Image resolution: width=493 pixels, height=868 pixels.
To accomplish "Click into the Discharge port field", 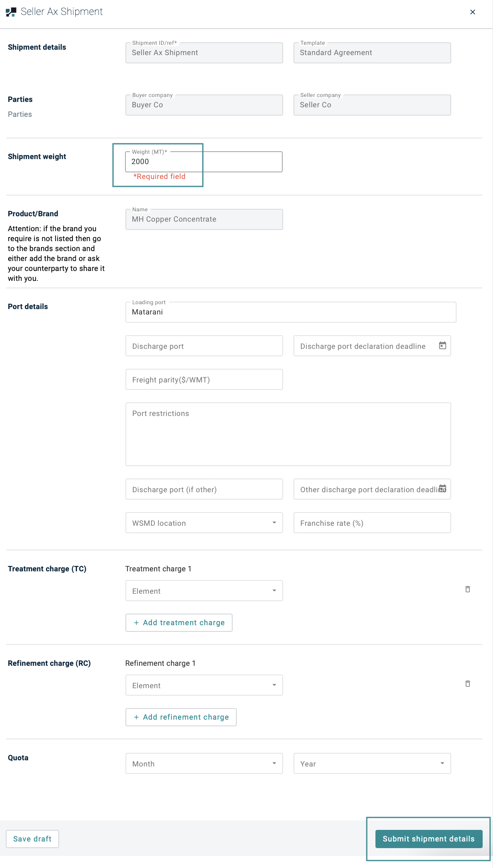I will 204,346.
